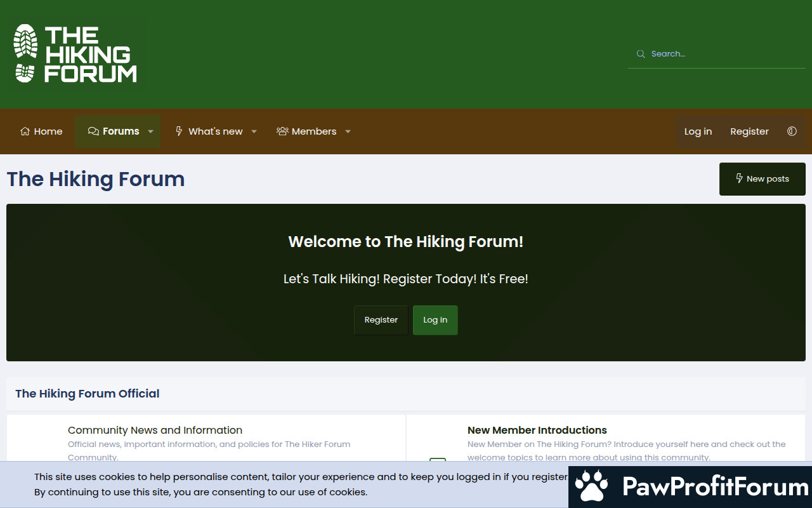Click Register in the navigation bar
Image resolution: width=812 pixels, height=508 pixels.
pos(749,131)
